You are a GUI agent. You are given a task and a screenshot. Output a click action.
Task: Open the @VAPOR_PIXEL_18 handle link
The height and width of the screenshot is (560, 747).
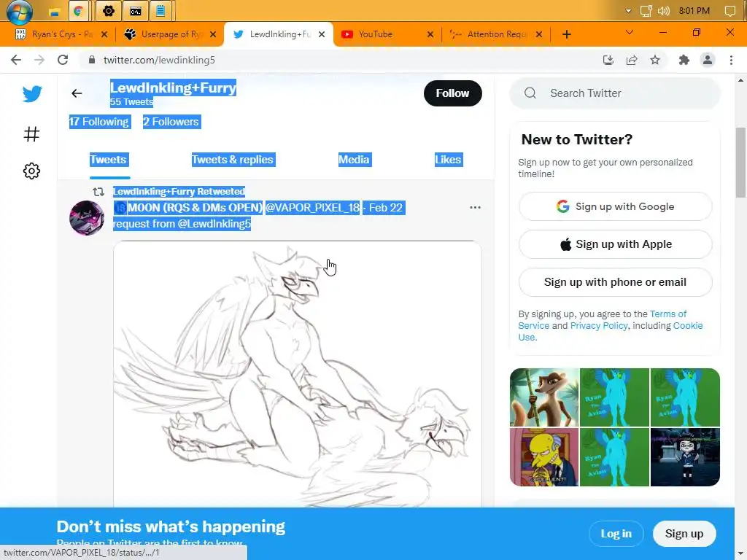pos(312,208)
